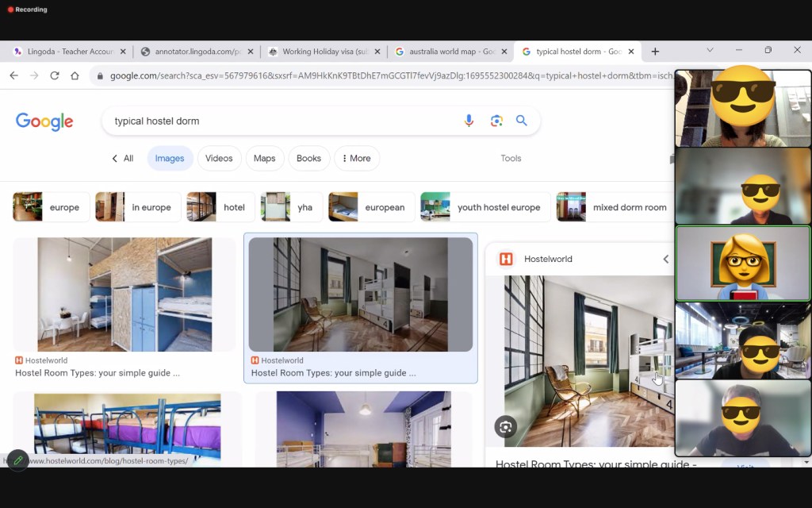Click the magnifying glass search icon

pos(522,121)
